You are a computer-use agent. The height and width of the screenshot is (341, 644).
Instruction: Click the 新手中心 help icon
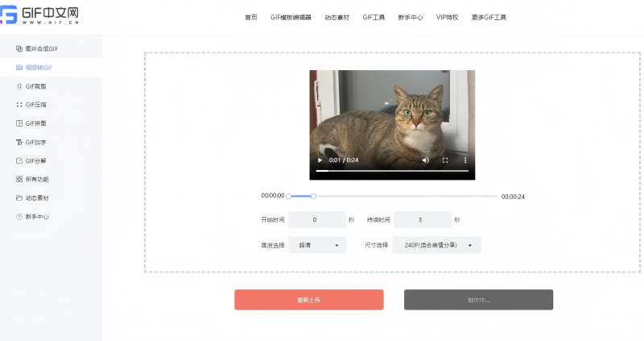click(19, 217)
